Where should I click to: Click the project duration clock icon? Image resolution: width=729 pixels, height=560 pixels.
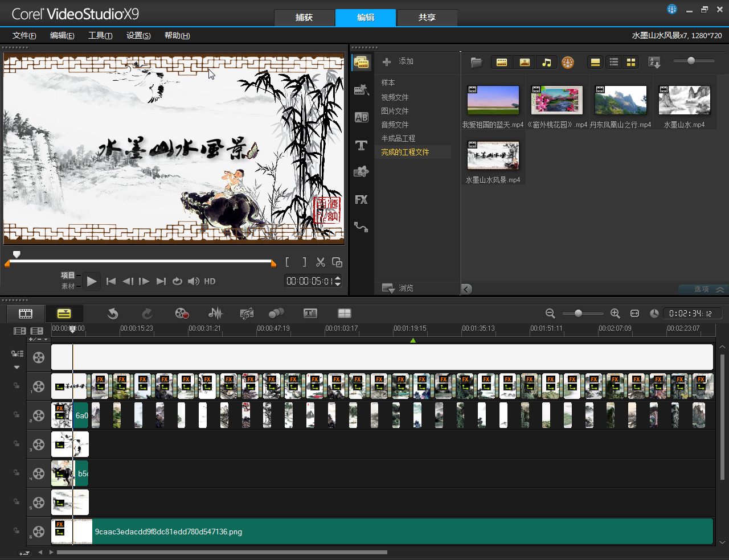[654, 314]
